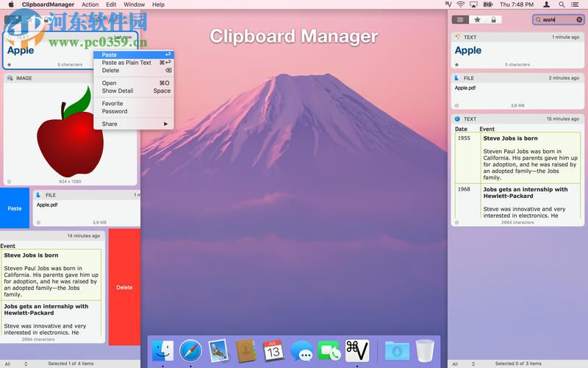Image resolution: width=588 pixels, height=368 pixels.
Task: Open 'All' filter near 'Selected 1 of 4 items'
Action: (15, 364)
